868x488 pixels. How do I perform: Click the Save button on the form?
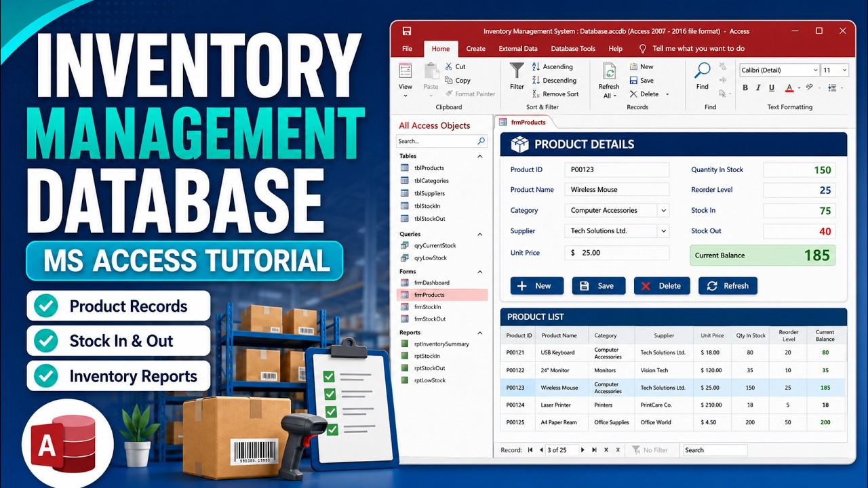coord(599,286)
